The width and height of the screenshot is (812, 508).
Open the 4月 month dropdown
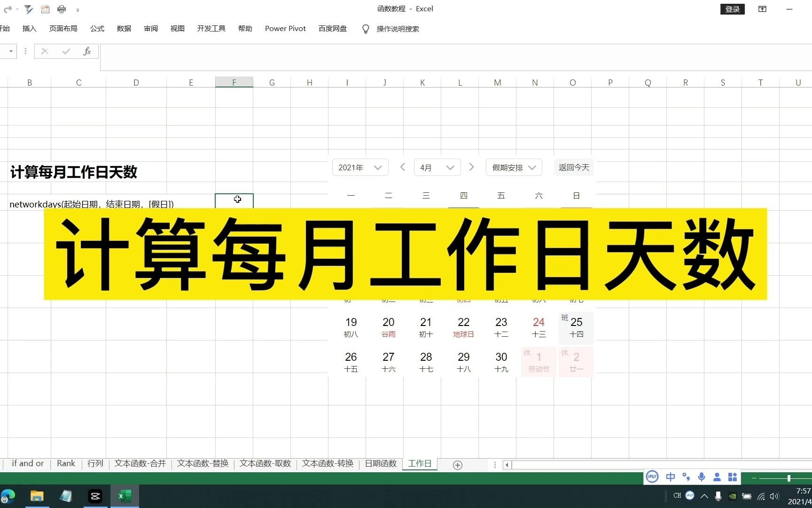pyautogui.click(x=437, y=167)
